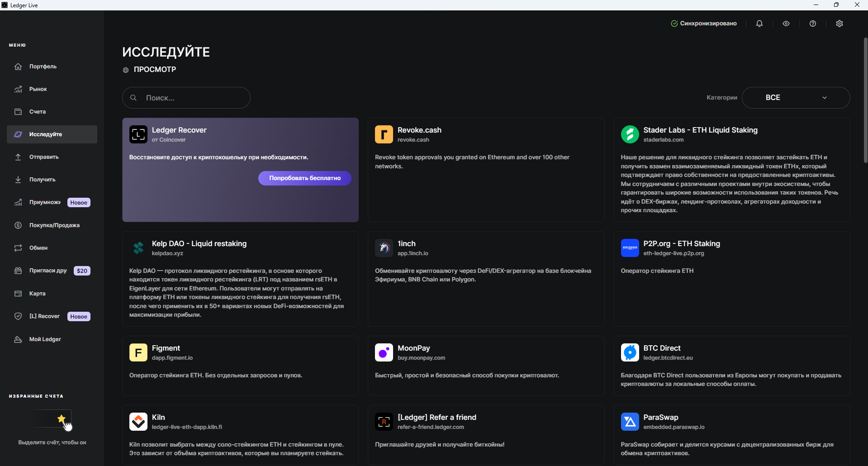Click the Отправить up-arrow icon

[x=18, y=157]
